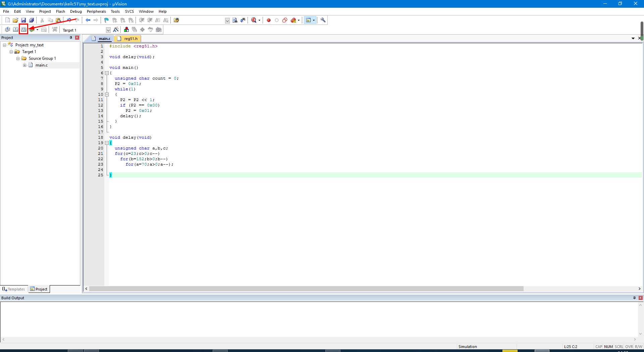The image size is (644, 352).
Task: Open Configuration wrench icon
Action: (323, 20)
